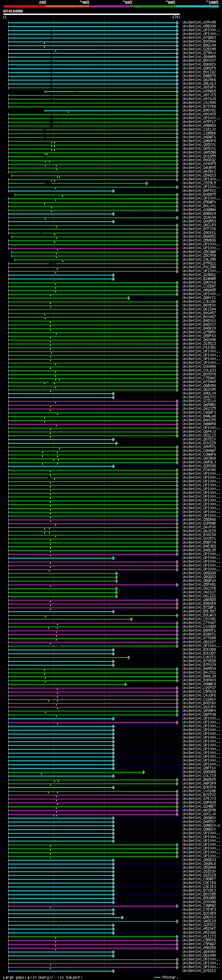Open UniRef100_B4G457 entry
Image resolution: width=222 pixels, height=980 pixels.
199,313
